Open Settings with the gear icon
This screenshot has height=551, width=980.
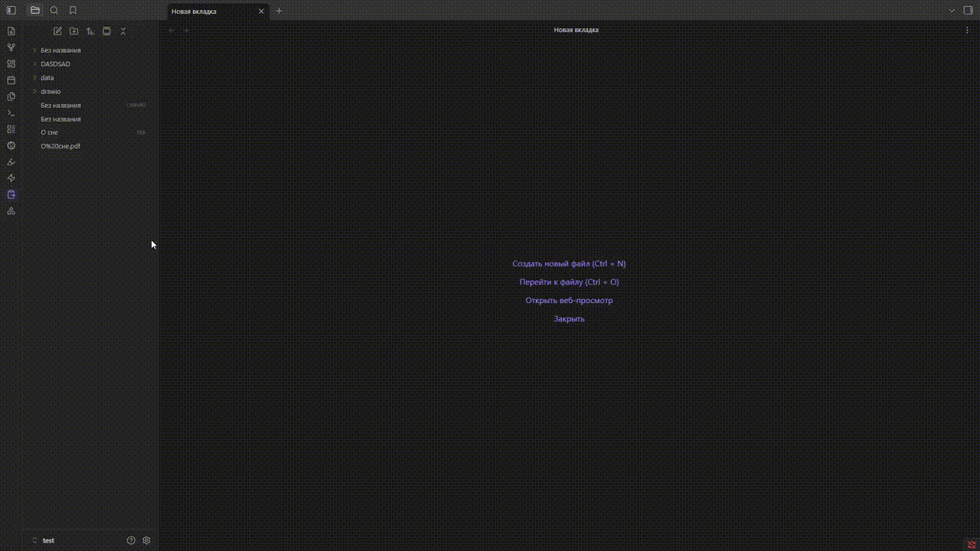(146, 540)
